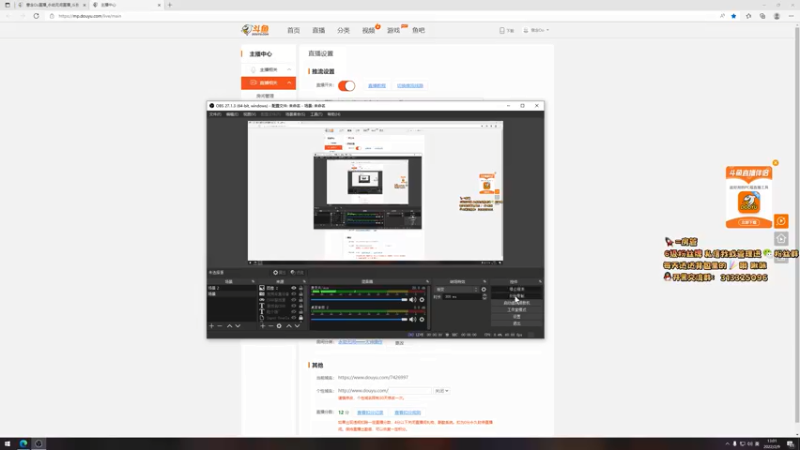Viewport: 800px width, 450px height.
Task: Close the Douyu live companion ad
Action: pos(776,163)
